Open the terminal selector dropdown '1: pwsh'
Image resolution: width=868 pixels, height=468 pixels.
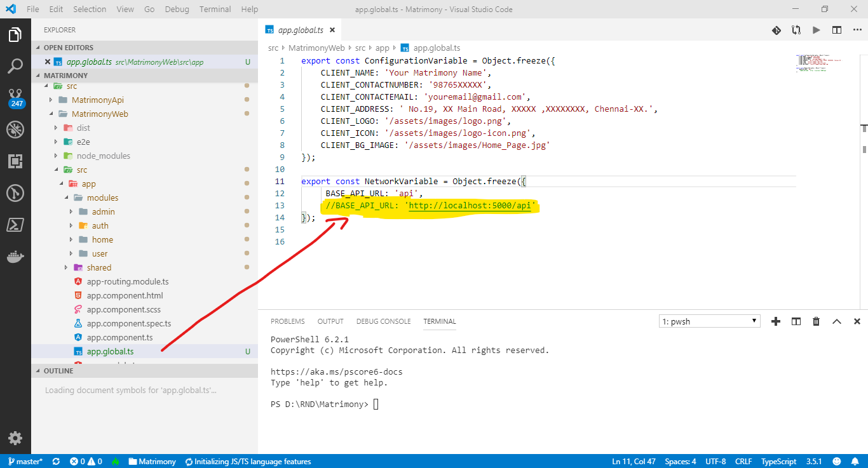coord(710,321)
